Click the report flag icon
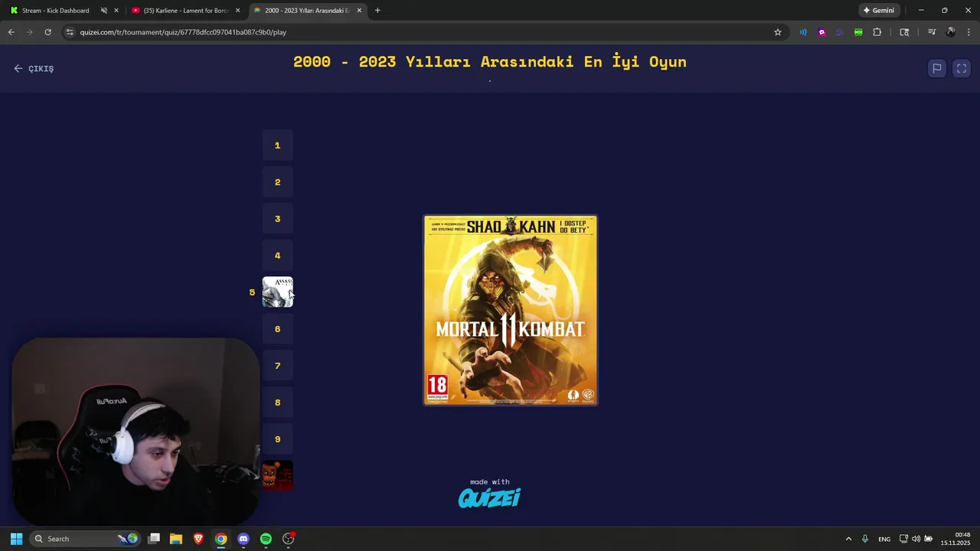Viewport: 980px width, 551px height. pyautogui.click(x=936, y=68)
